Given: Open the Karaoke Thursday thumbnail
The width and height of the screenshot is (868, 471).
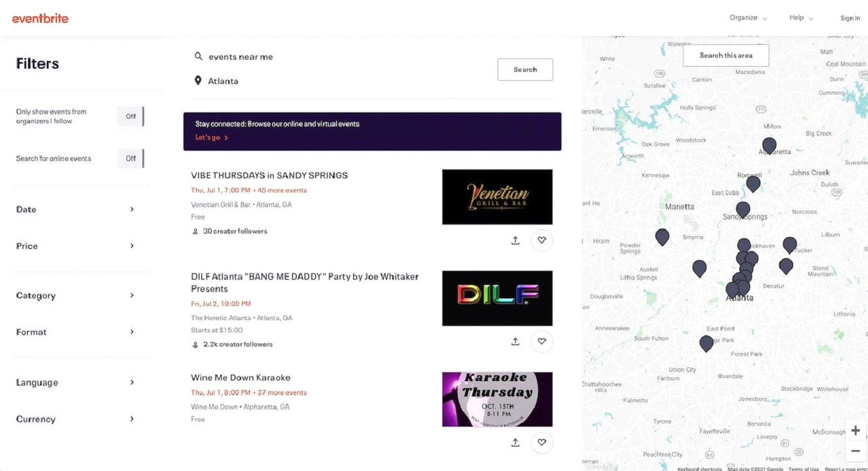Looking at the screenshot, I should coord(497,399).
